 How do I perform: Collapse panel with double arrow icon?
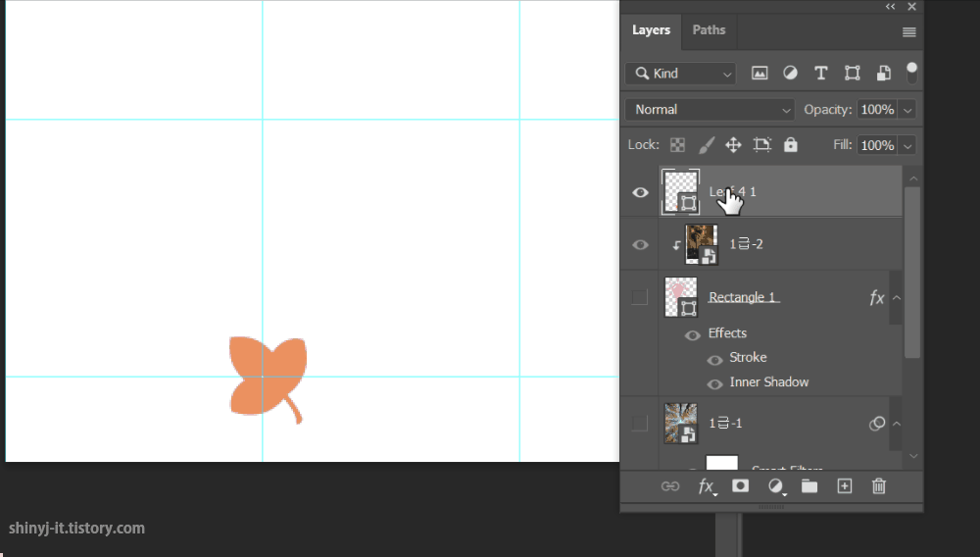(x=890, y=6)
